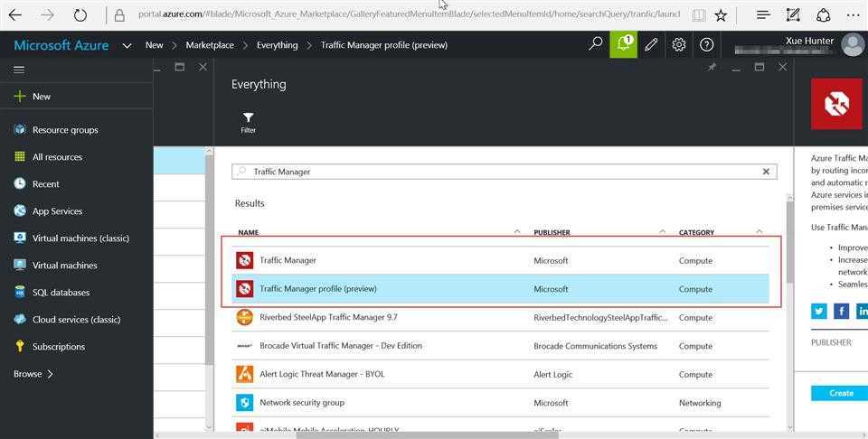Open browser share icon
This screenshot has width=868, height=439.
point(823,15)
